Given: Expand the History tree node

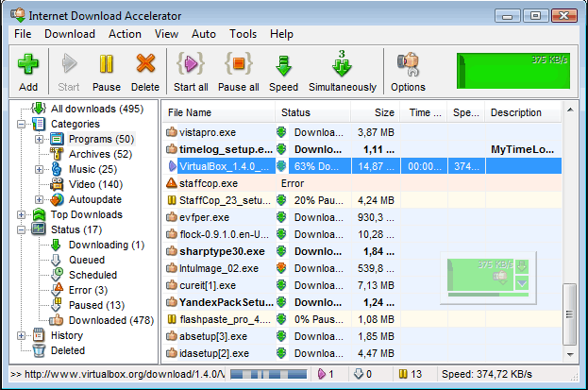Looking at the screenshot, I should pyautogui.click(x=22, y=335).
